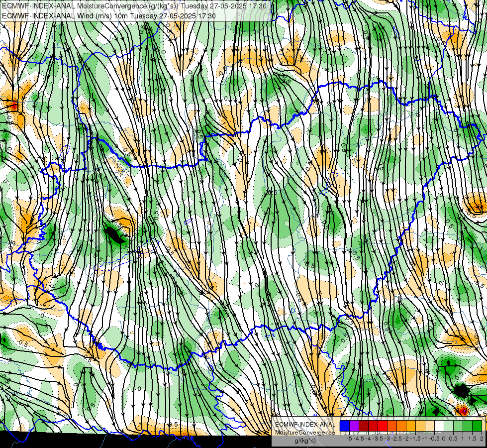Click the Wind (m/s) 10m title line

pyautogui.click(x=109, y=15)
